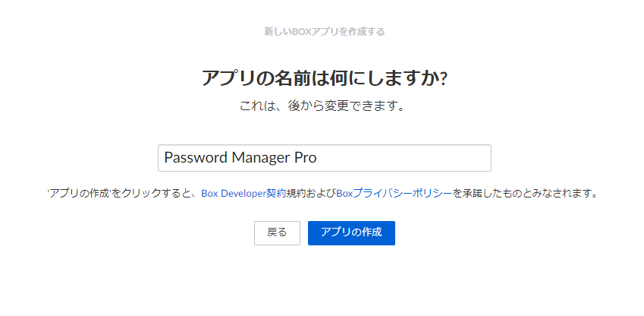Click the app name input field
This screenshot has width=644, height=316.
[x=324, y=158]
